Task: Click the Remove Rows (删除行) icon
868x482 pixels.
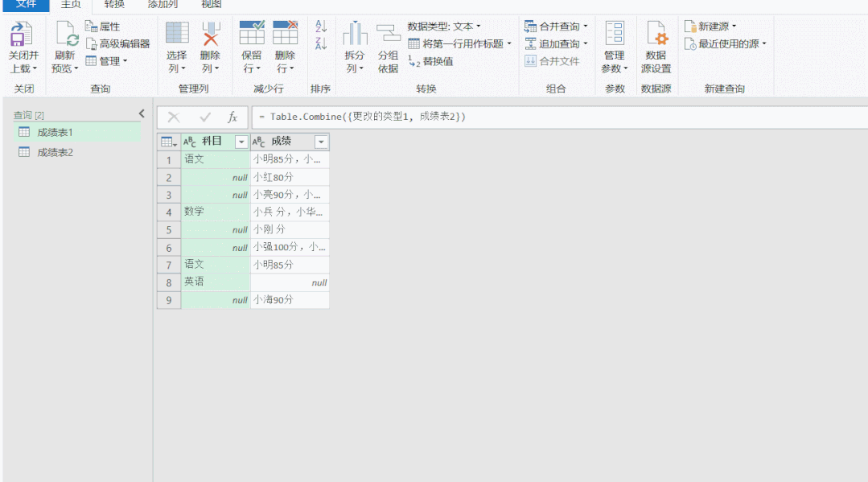Action: coord(285,33)
